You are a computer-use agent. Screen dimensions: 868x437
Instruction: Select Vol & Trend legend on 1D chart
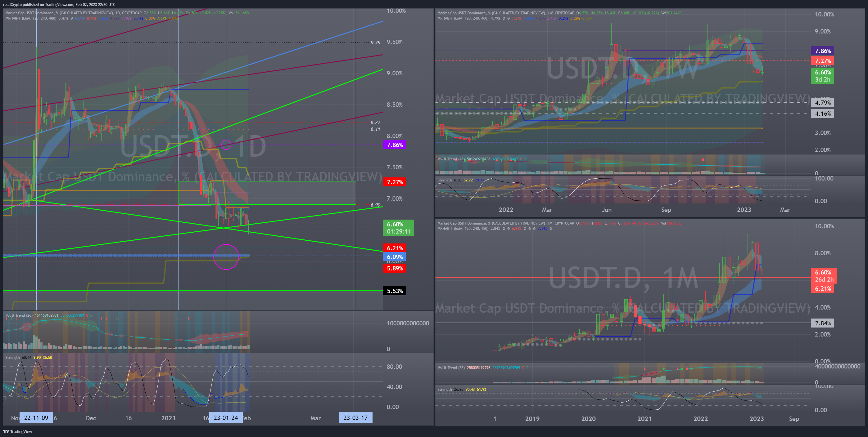pyautogui.click(x=49, y=315)
